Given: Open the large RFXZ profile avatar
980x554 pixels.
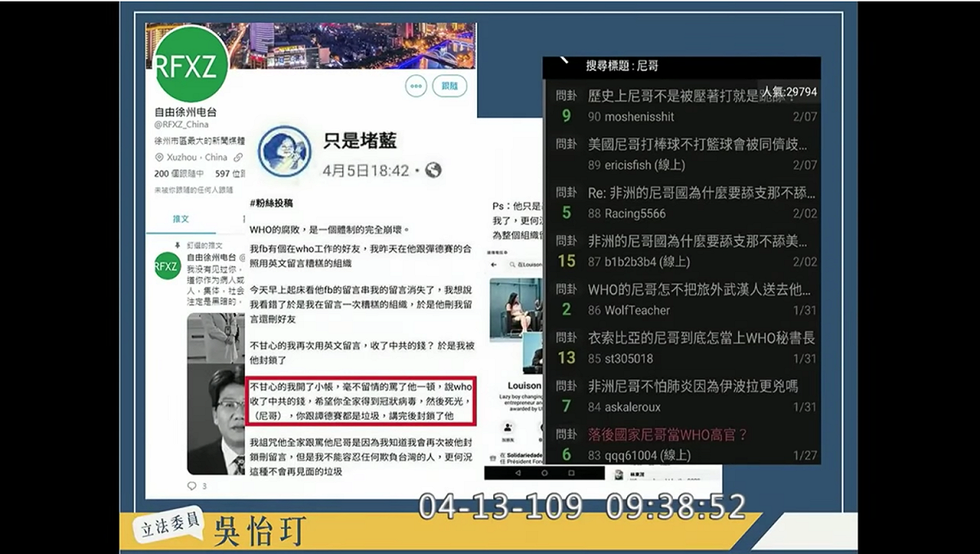Looking at the screenshot, I should (x=190, y=65).
